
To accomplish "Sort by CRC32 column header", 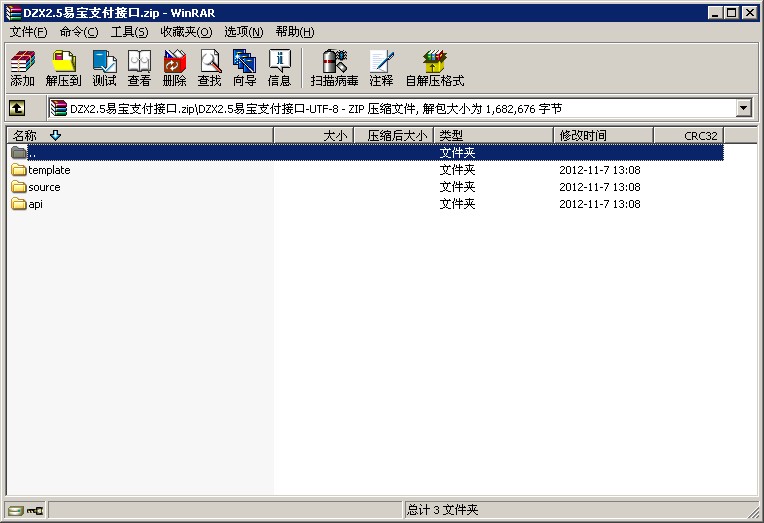I will [x=688, y=136].
